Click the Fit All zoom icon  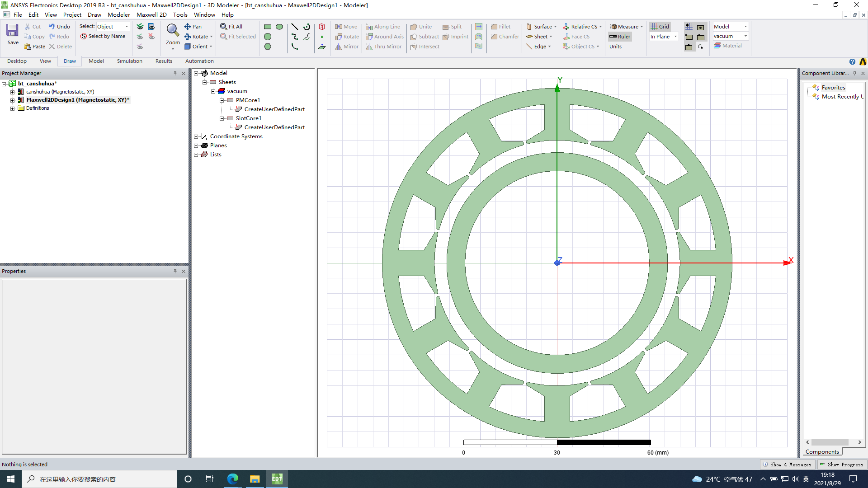pos(231,27)
